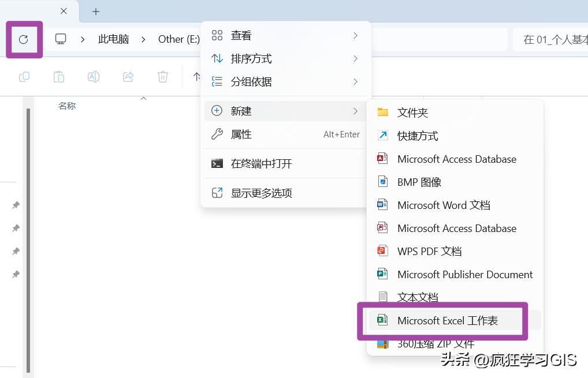Image resolution: width=588 pixels, height=378 pixels.
Task: Click the delete trash icon in the toolbar
Action: point(163,77)
